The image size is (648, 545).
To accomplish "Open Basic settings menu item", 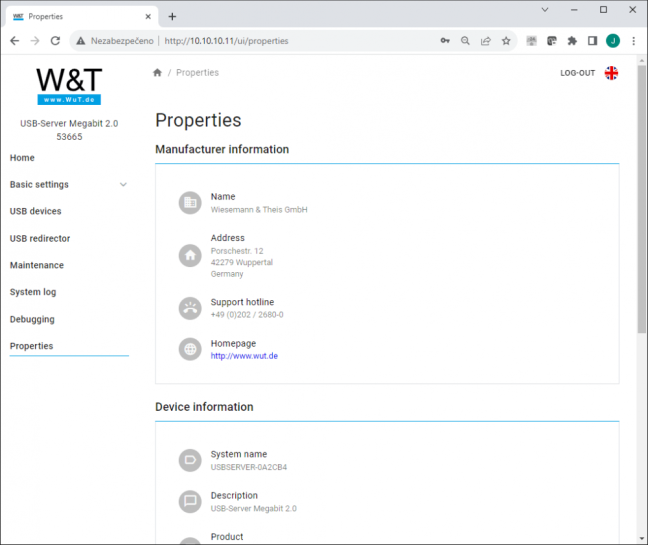I will [39, 184].
